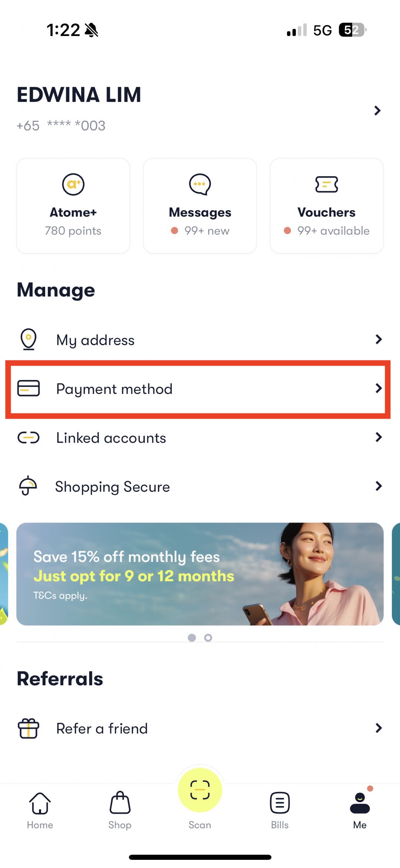This screenshot has height=868, width=400.
Task: Tap the Shopping Secure umbrella icon
Action: [x=28, y=485]
